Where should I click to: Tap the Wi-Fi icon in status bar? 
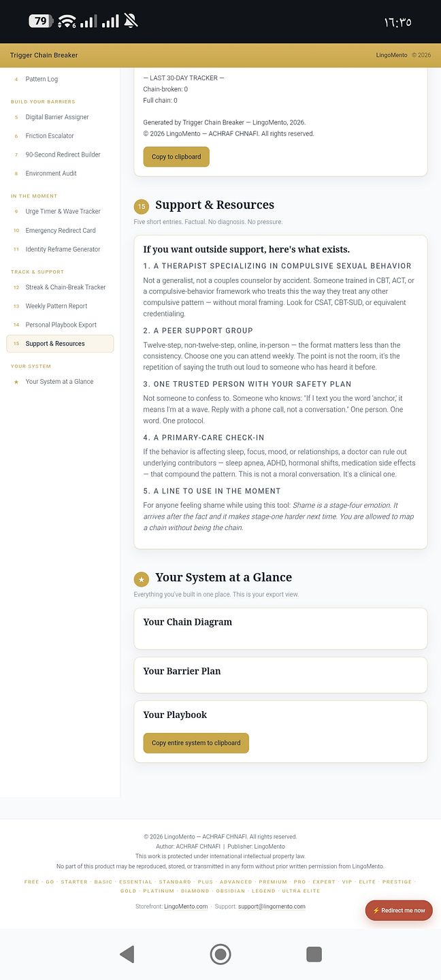pos(67,21)
